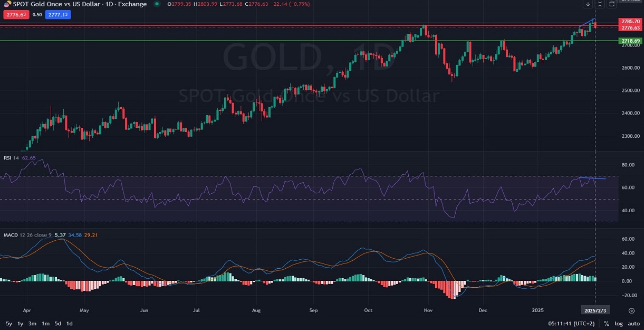Toggle auto scale mode

[x=633, y=323]
